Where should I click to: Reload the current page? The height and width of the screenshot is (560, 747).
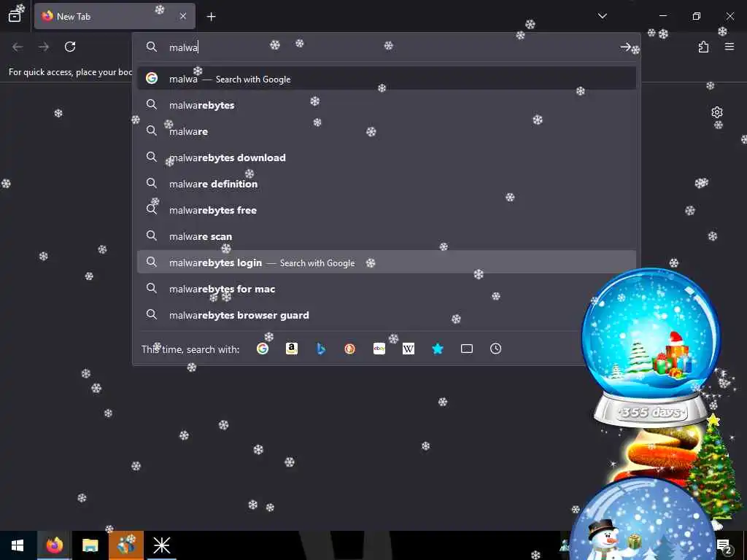coord(70,47)
